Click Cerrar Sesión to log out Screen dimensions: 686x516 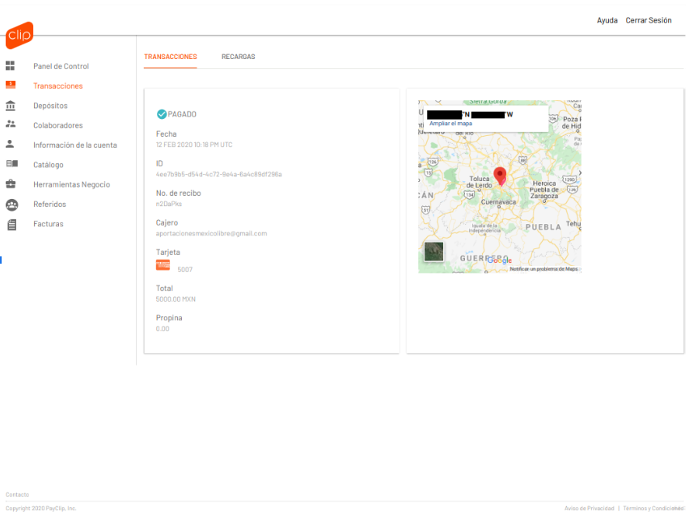tap(648, 20)
